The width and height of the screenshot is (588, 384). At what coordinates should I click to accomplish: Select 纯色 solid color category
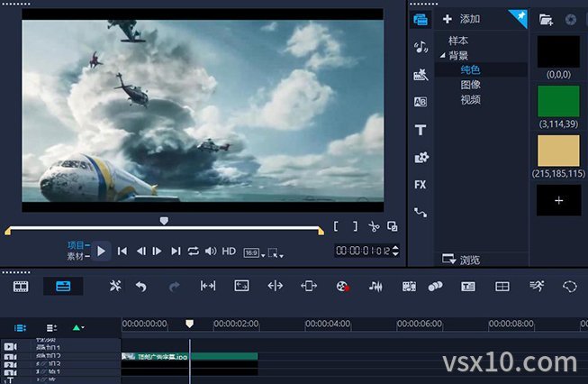pyautogui.click(x=470, y=69)
